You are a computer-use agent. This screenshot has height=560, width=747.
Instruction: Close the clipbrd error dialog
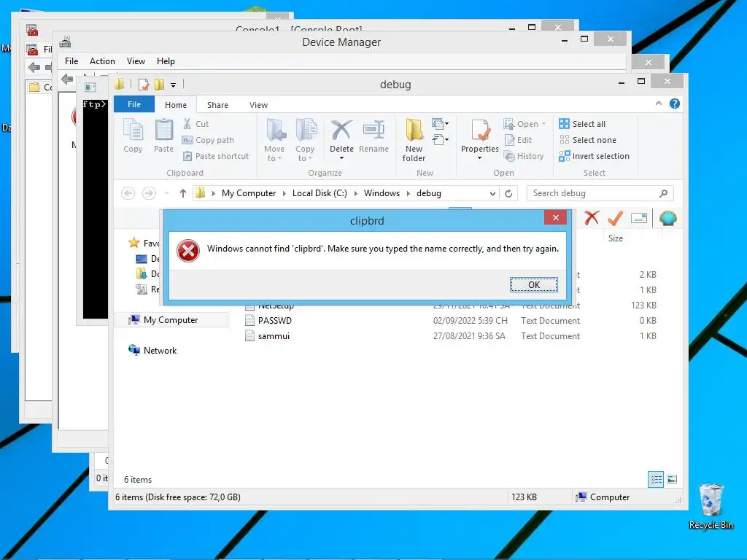pos(555,217)
